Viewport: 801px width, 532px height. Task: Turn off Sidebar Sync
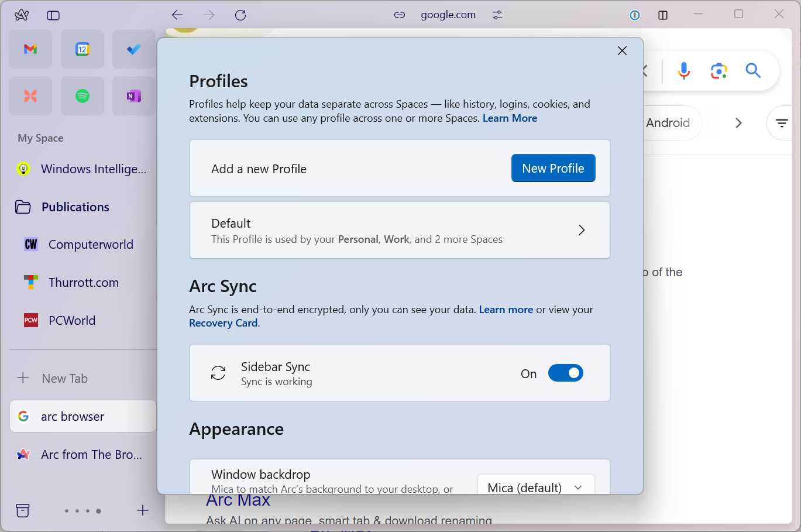tap(565, 373)
